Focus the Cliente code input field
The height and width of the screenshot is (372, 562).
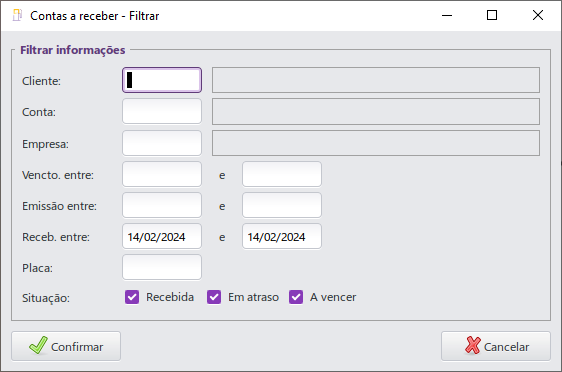coord(162,80)
